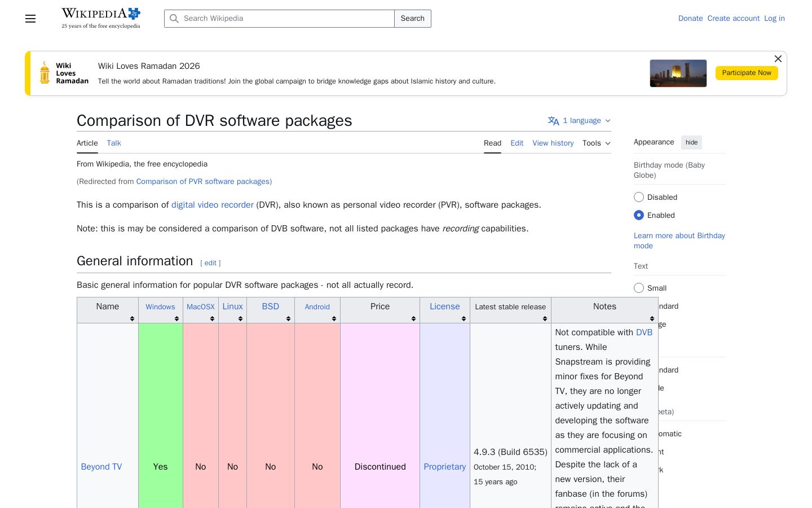Click the magnifier icon in search box
The image size is (812, 508).
click(x=174, y=19)
